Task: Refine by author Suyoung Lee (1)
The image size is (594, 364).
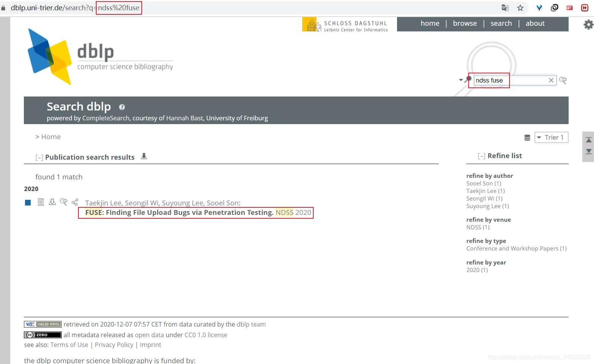Action: click(488, 206)
